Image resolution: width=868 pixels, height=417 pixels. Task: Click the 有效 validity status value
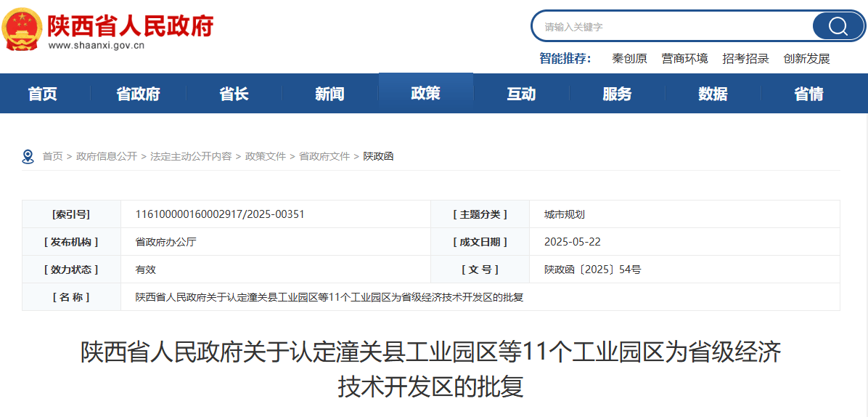[146, 270]
